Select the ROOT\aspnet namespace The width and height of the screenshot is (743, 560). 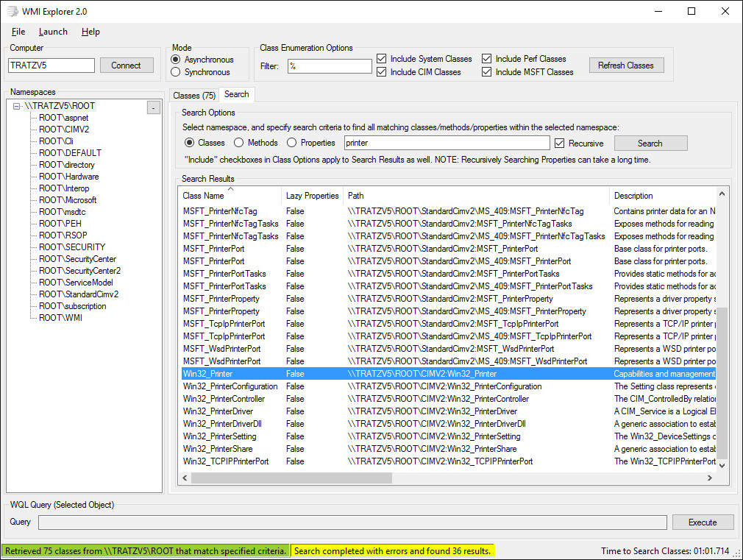pos(63,118)
